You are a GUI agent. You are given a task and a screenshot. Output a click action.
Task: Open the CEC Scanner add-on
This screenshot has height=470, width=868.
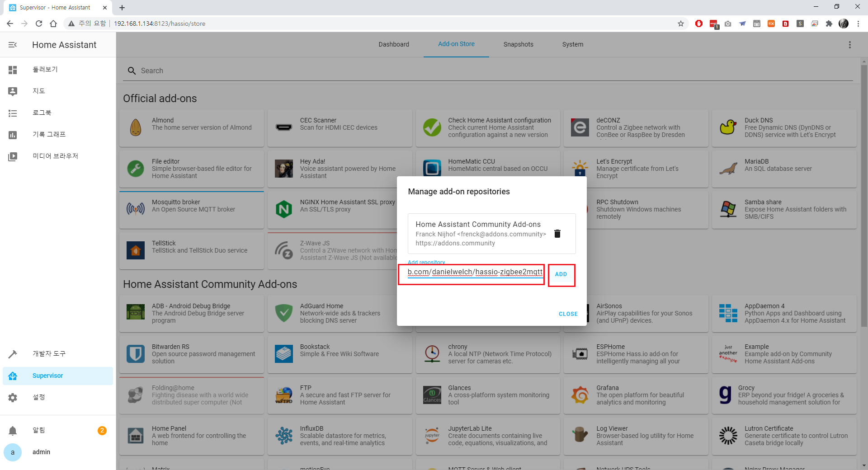pos(340,128)
